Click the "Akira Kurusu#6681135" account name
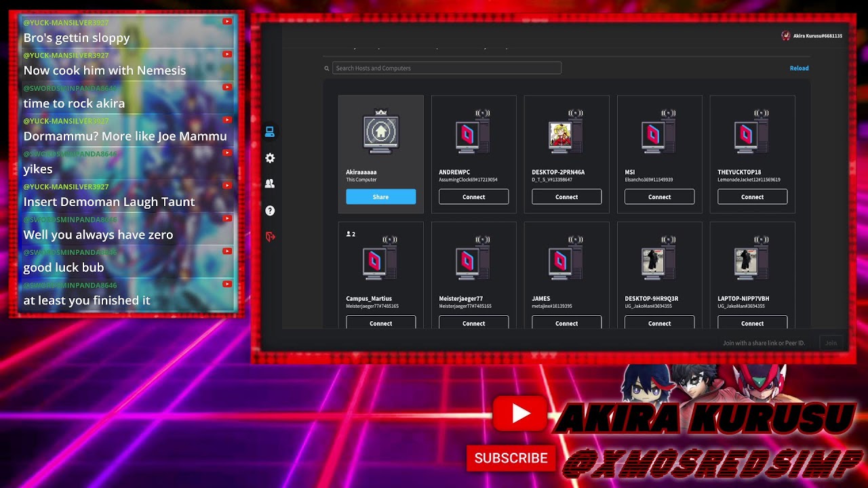The height and width of the screenshot is (488, 868). click(x=818, y=36)
